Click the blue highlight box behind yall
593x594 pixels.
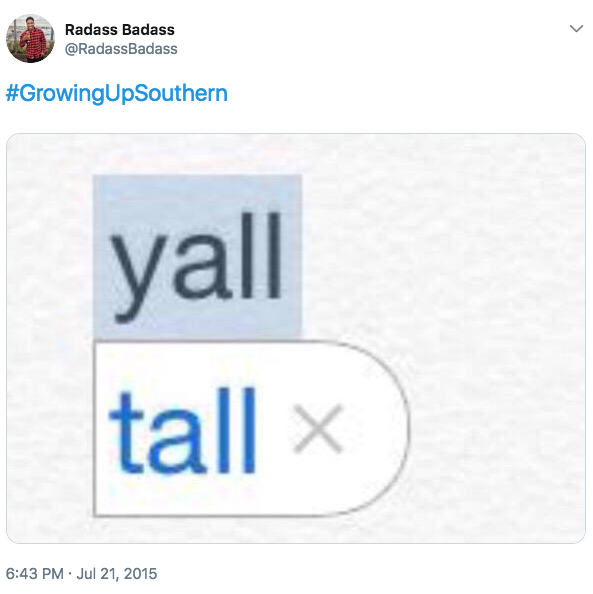tap(197, 257)
